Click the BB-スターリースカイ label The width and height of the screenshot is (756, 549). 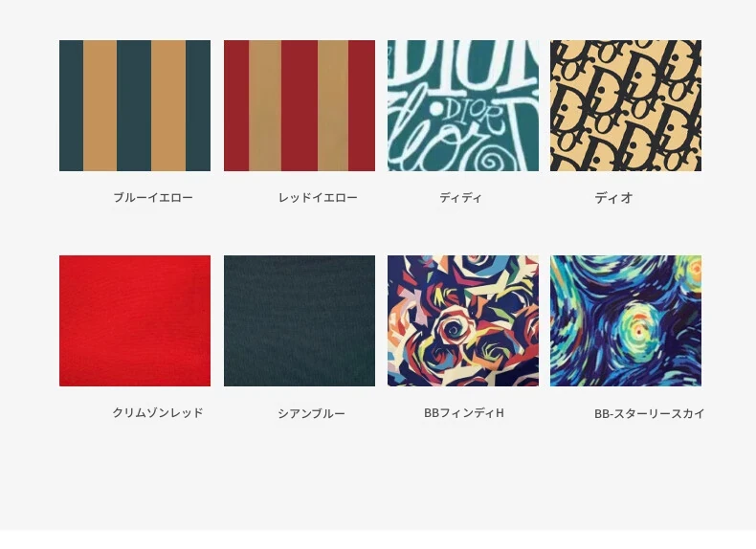coord(650,413)
